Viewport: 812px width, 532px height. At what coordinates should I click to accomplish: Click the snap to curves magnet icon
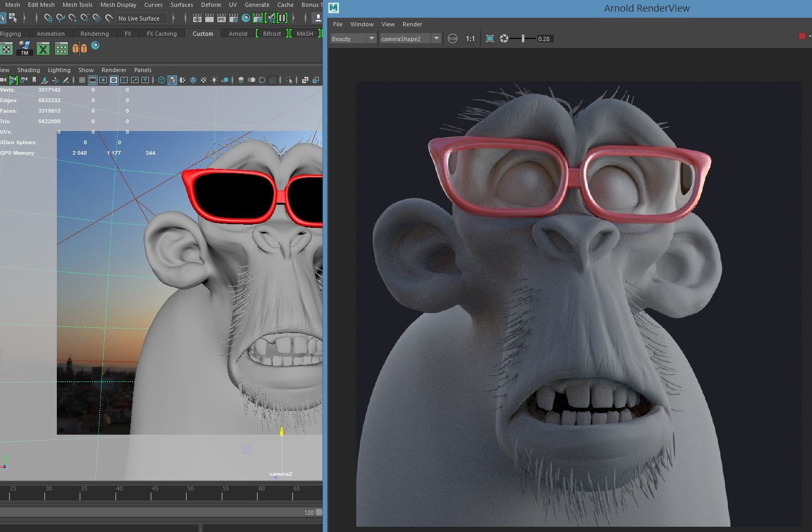click(x=61, y=18)
